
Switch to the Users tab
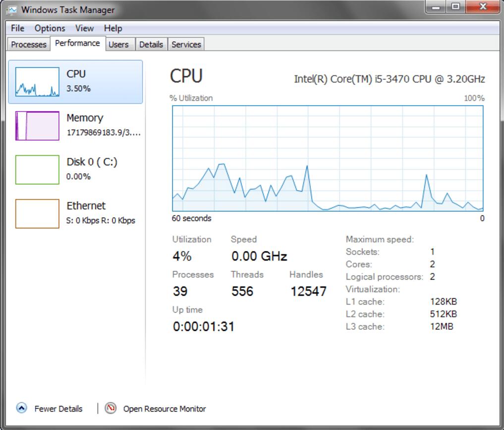[118, 44]
